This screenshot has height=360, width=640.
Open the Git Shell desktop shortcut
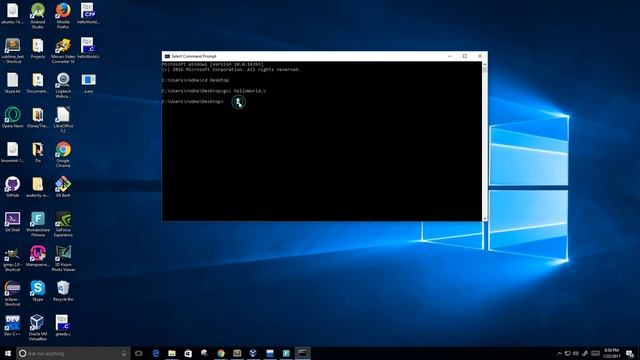(x=13, y=222)
